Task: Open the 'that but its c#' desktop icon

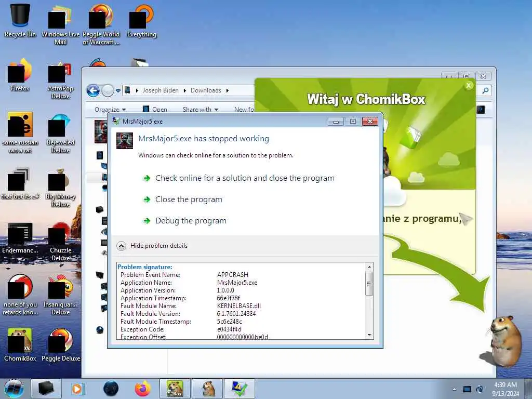Action: point(20,183)
